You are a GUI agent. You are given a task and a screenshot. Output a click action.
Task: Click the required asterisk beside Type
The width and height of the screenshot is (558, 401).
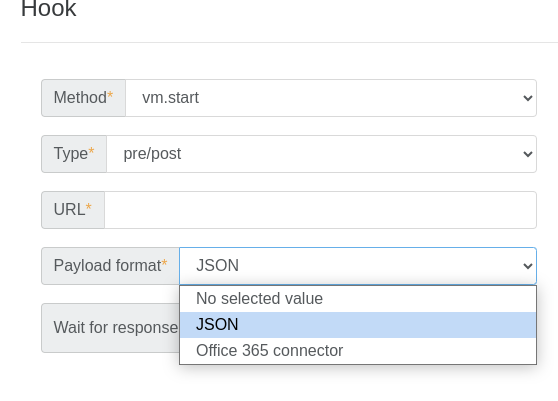pyautogui.click(x=91, y=151)
